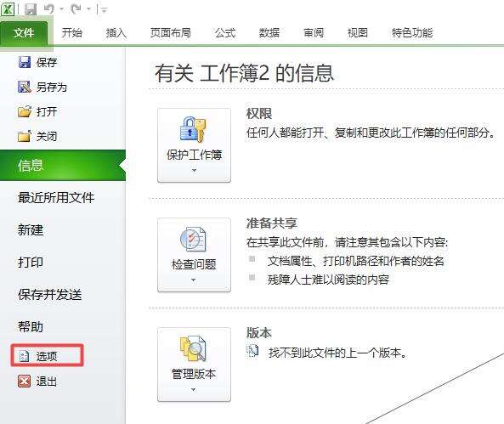Open the 打印 section
504x424 pixels.
31,262
